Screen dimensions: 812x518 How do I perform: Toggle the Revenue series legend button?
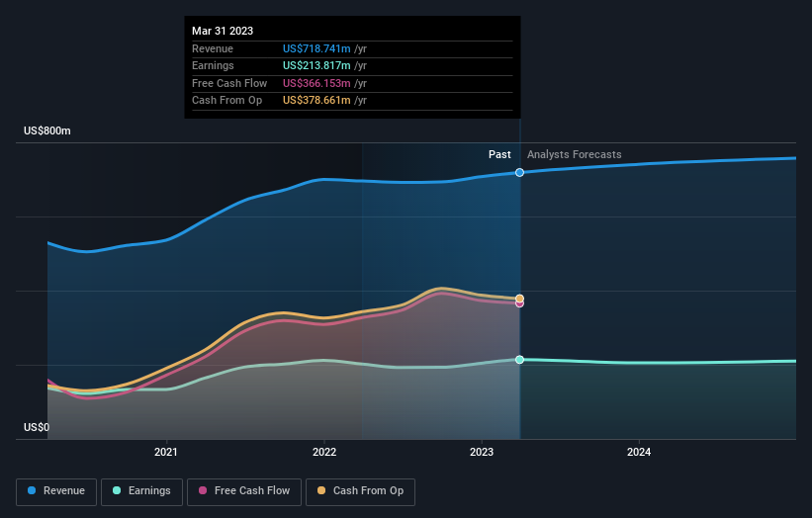click(x=56, y=491)
